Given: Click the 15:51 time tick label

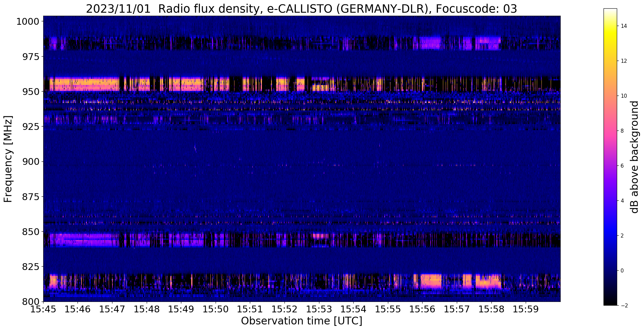Looking at the screenshot, I should click(250, 309).
